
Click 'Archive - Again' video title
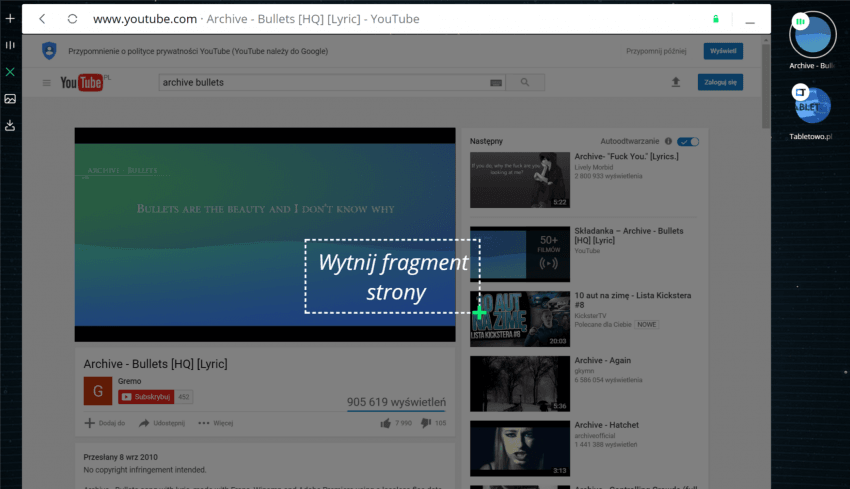coord(602,361)
